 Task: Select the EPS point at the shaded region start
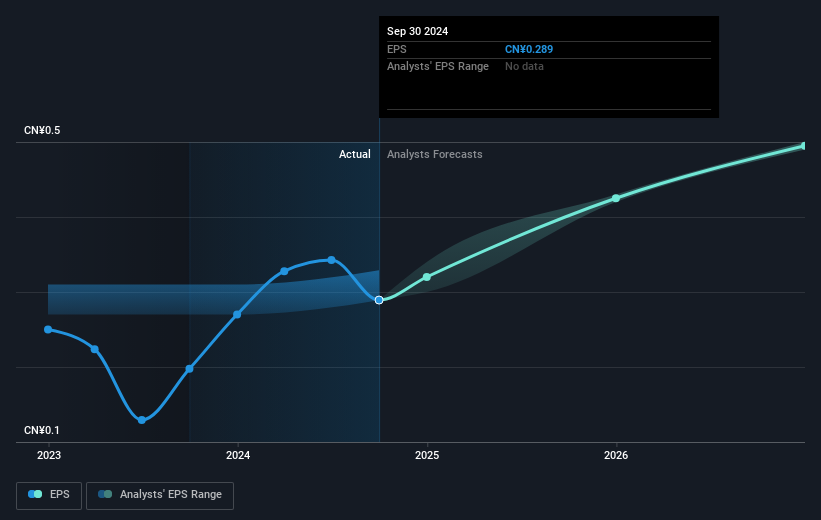coord(190,369)
